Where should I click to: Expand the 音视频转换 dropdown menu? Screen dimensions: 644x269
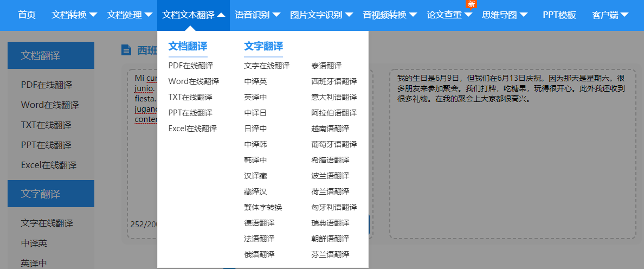(x=390, y=15)
